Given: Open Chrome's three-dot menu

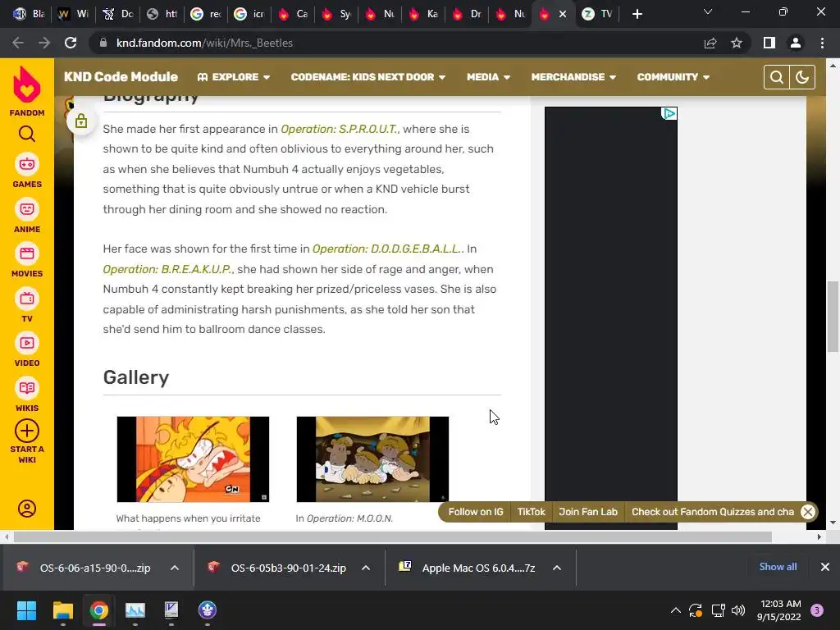Looking at the screenshot, I should 822,43.
